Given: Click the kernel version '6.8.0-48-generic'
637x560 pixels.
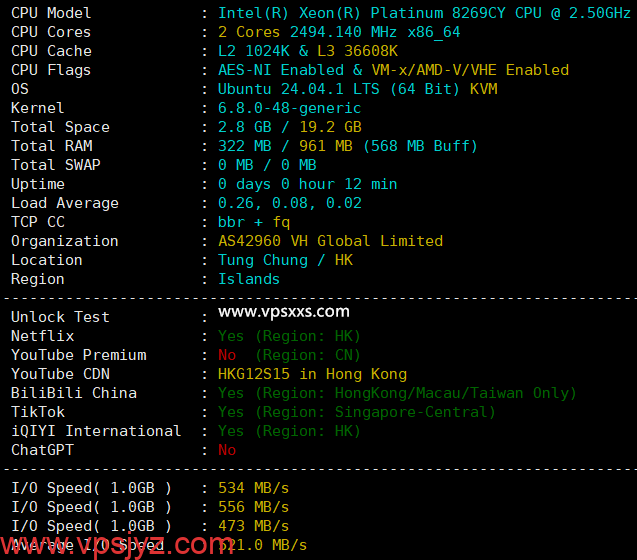Looking at the screenshot, I should tap(289, 108).
